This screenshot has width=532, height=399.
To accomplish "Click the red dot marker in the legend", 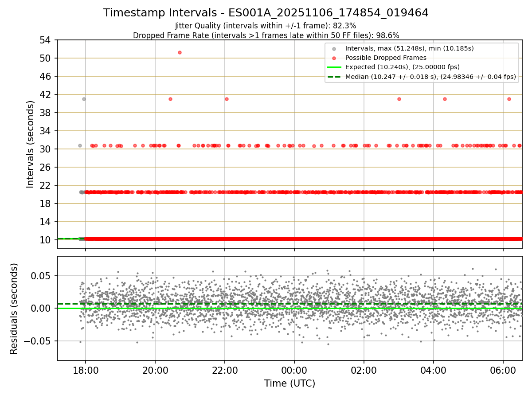I will pyautogui.click(x=334, y=58).
